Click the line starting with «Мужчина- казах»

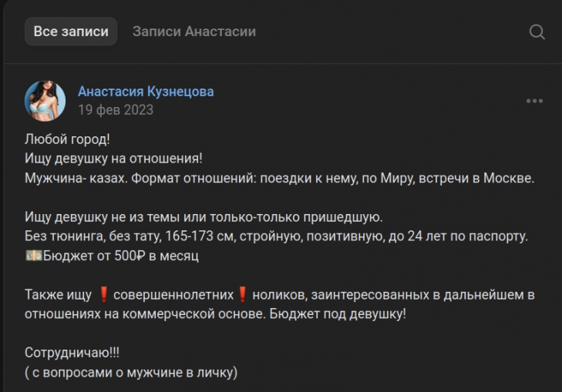279,178
